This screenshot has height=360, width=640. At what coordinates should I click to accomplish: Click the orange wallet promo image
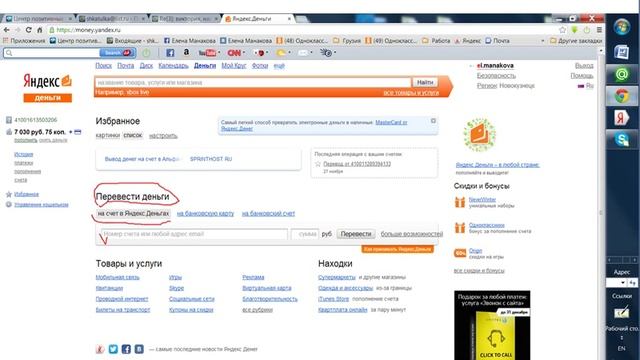pyautogui.click(x=480, y=134)
